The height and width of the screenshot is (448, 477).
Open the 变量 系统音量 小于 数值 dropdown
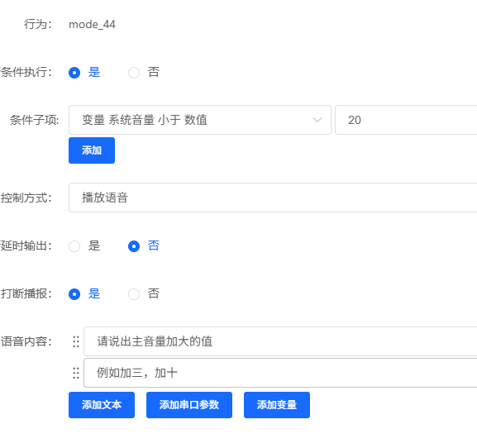(200, 120)
